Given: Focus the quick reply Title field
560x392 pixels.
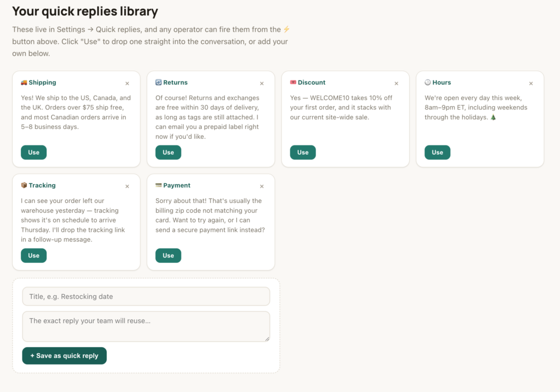Looking at the screenshot, I should pyautogui.click(x=146, y=296).
